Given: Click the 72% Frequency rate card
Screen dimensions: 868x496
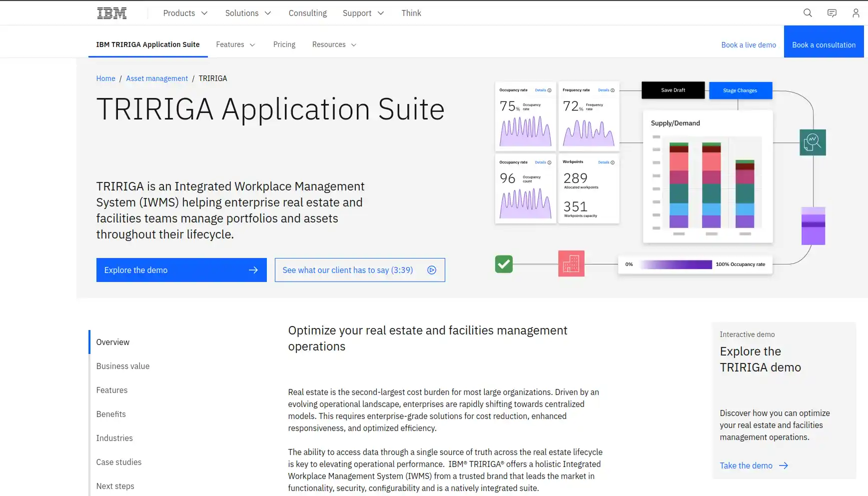Looking at the screenshot, I should (589, 116).
